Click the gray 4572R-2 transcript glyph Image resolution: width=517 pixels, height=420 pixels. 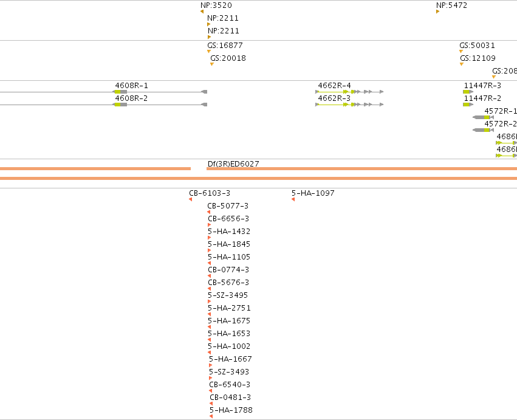483,130
